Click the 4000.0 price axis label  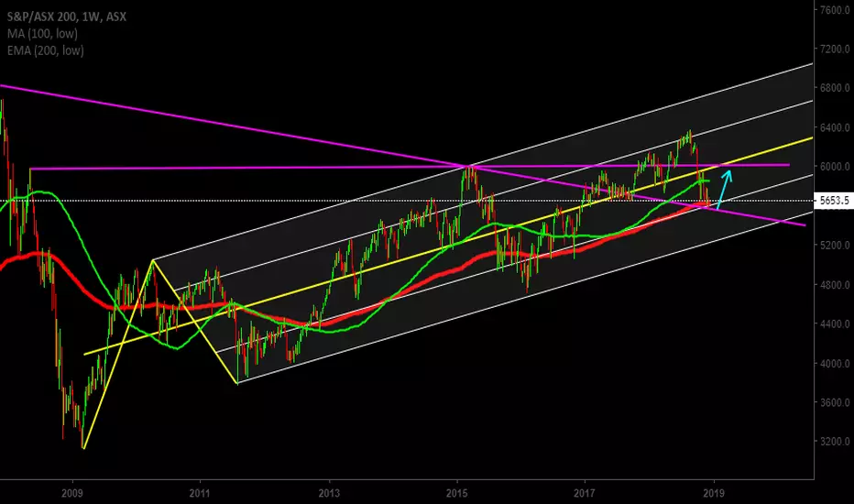(x=835, y=364)
